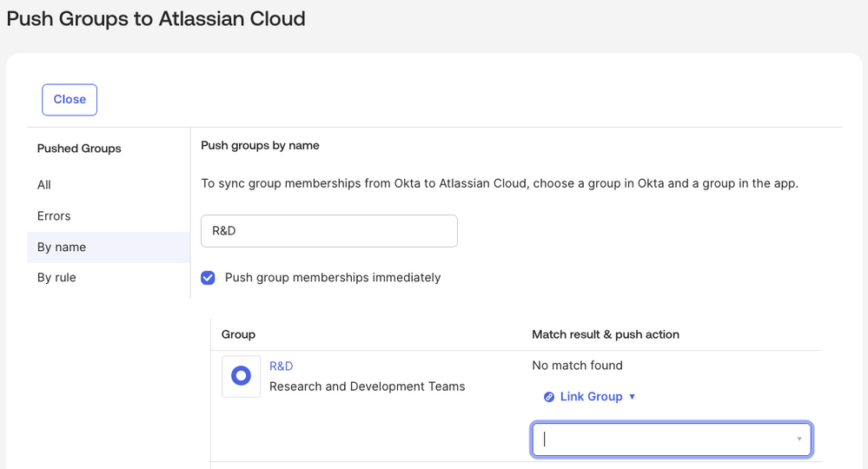Open the Link Group action dropdown

pyautogui.click(x=591, y=397)
